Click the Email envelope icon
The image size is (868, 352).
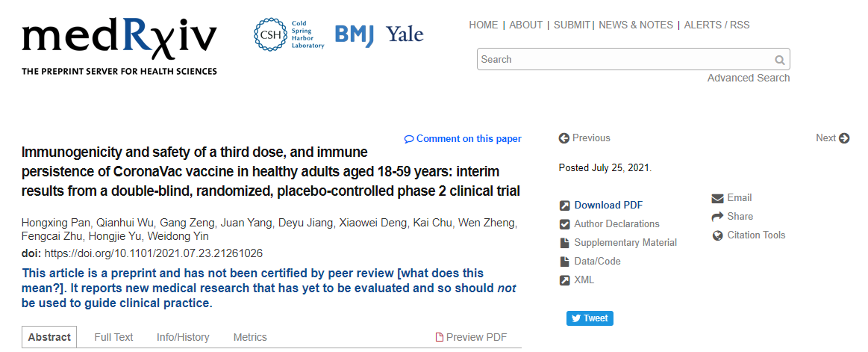717,198
